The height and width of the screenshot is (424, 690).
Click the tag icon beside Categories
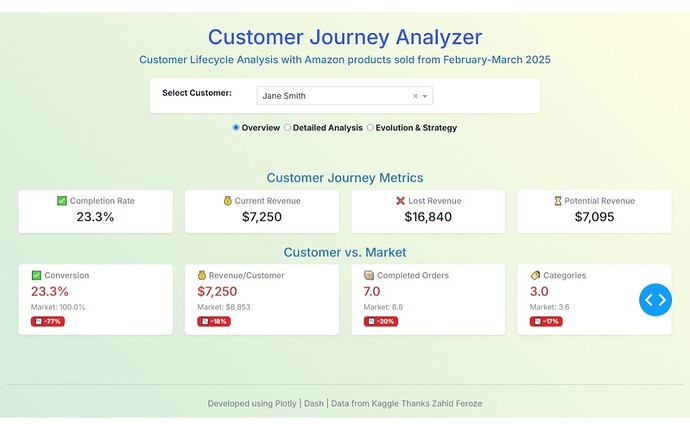pyautogui.click(x=535, y=275)
